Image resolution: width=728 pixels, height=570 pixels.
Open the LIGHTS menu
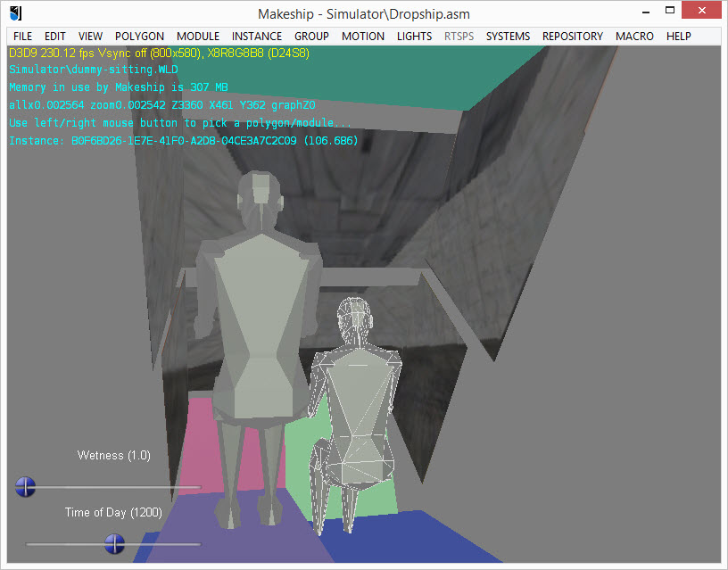point(414,37)
